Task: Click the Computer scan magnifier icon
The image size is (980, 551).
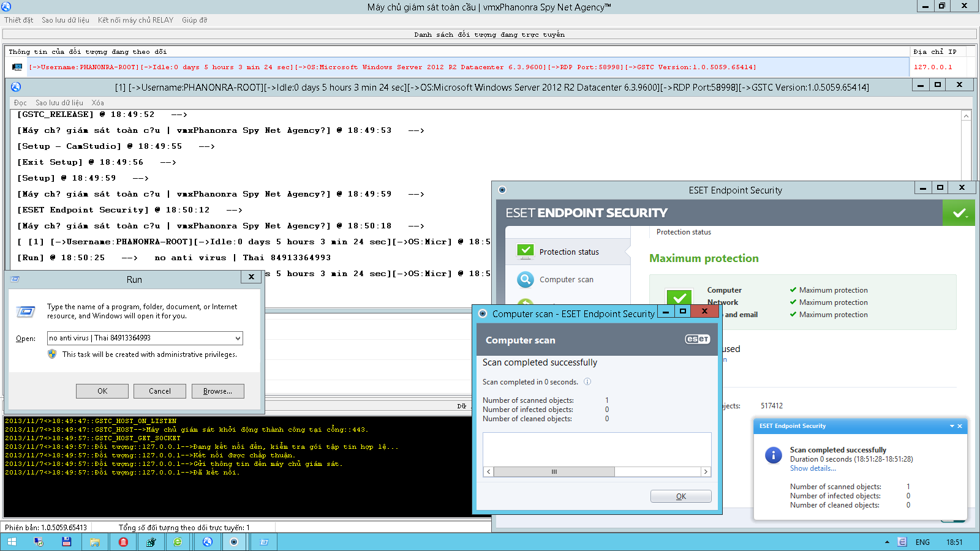Action: click(525, 279)
